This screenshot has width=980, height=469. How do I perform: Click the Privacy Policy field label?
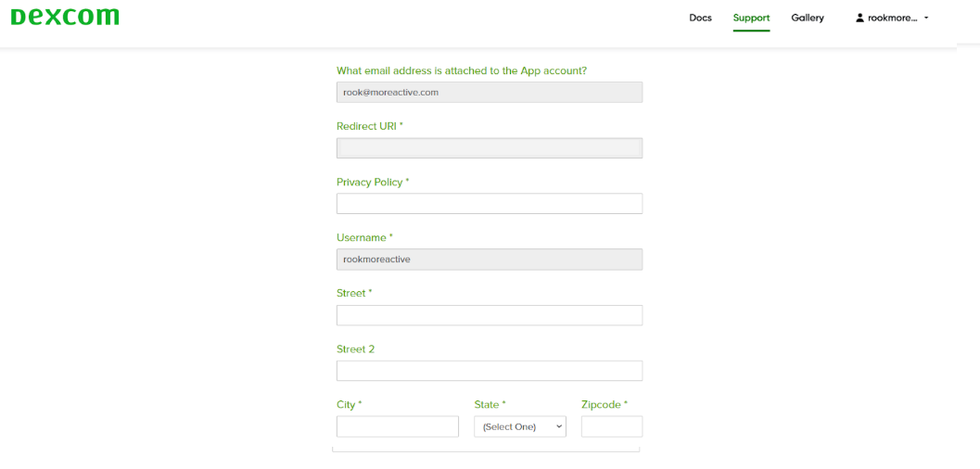[372, 183]
